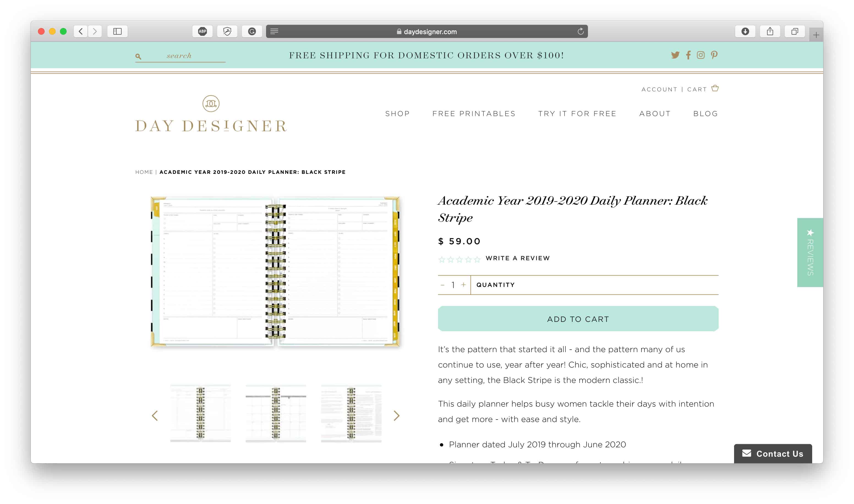Screen dimensions: 854x504
Task: Click the cart basket icon
Action: coord(715,88)
